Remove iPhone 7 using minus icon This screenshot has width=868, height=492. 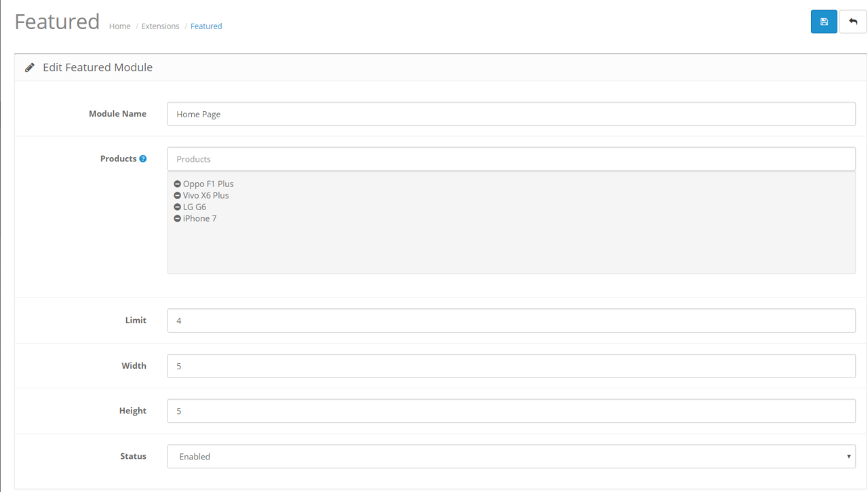tap(178, 219)
